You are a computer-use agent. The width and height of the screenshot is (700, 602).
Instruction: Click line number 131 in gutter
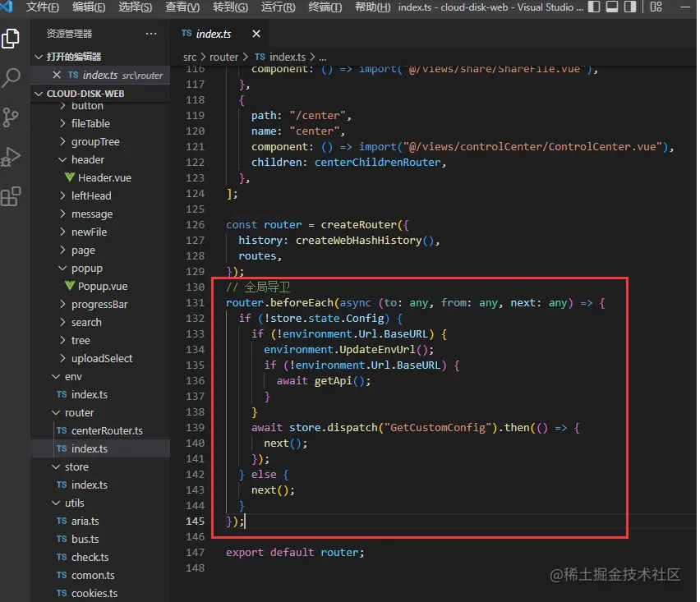195,302
